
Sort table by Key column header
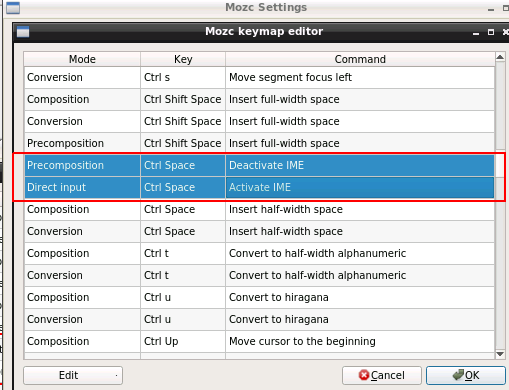(183, 59)
